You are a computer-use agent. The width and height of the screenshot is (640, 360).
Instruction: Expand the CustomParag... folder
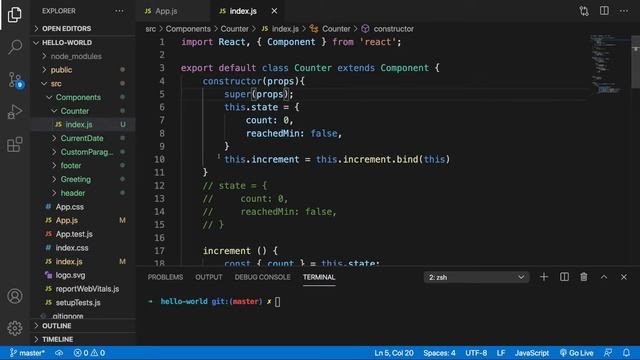click(x=83, y=152)
